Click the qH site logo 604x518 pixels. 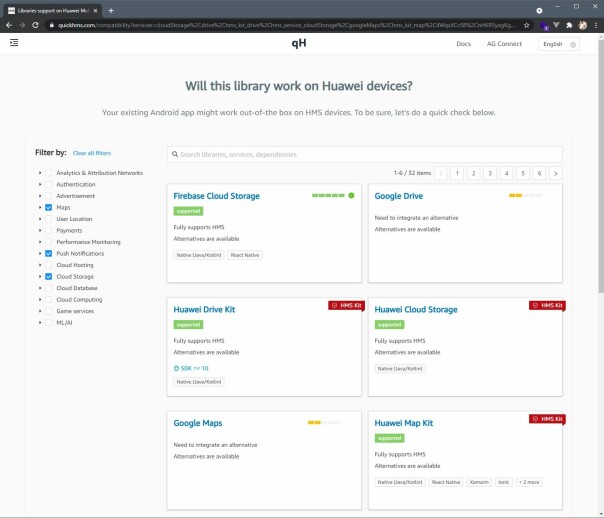pyautogui.click(x=299, y=43)
